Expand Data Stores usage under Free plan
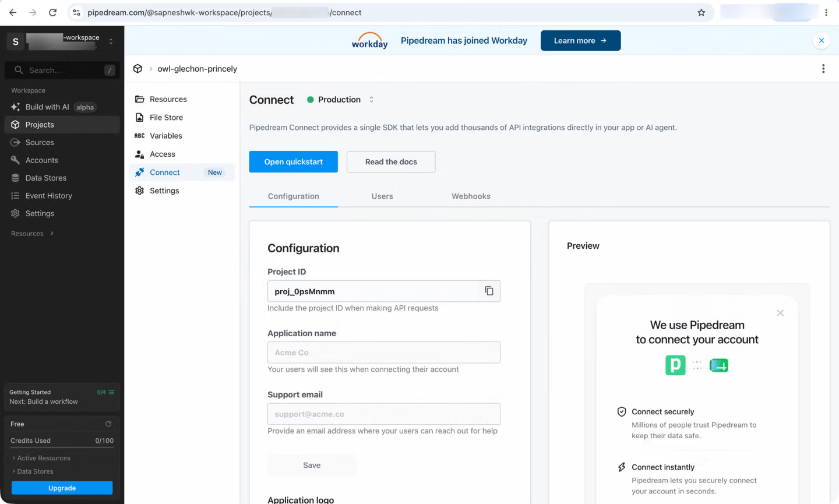839x504 pixels. [33, 471]
